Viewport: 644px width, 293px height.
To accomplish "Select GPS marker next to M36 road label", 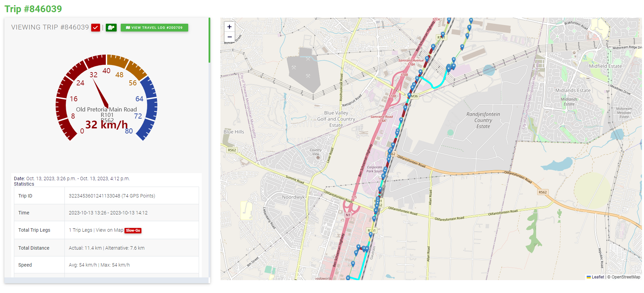I will pyautogui.click(x=409, y=96).
